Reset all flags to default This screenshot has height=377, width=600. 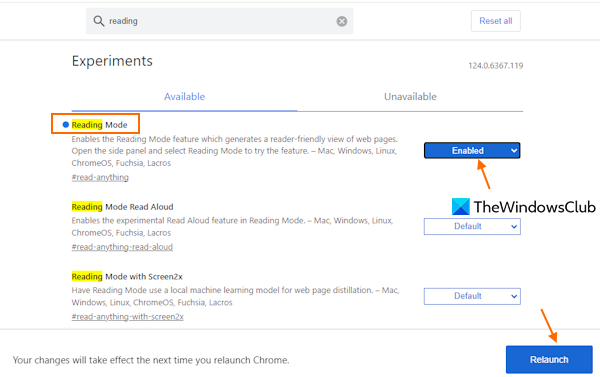(x=496, y=21)
